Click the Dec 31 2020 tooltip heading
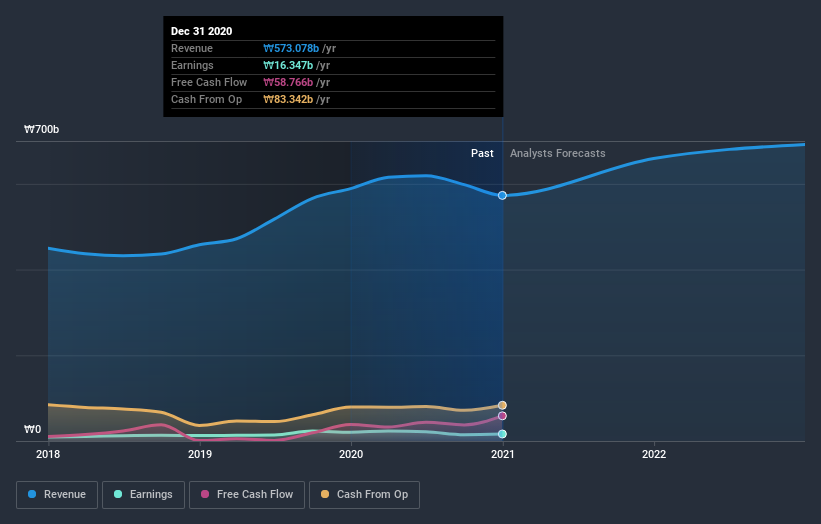The width and height of the screenshot is (821, 524). [x=202, y=31]
